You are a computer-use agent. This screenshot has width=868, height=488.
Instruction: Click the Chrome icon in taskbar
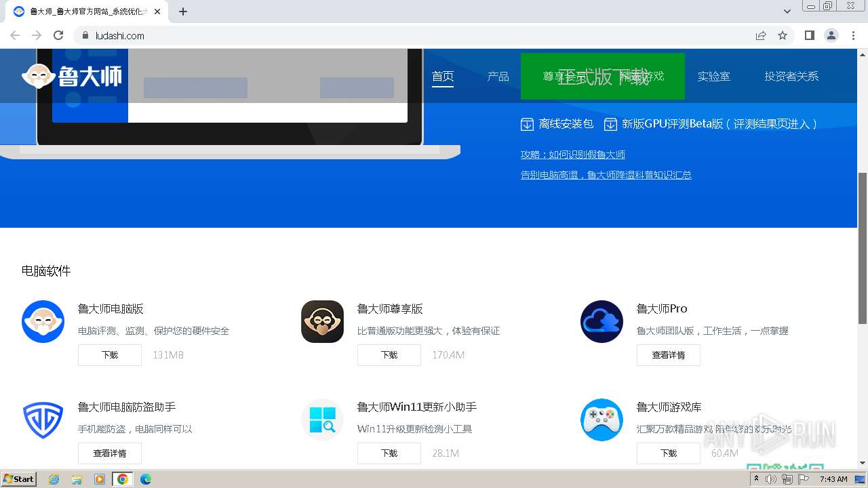(123, 479)
